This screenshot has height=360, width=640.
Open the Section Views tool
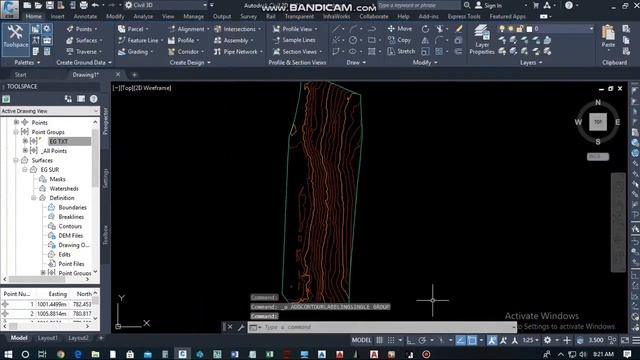(297, 52)
